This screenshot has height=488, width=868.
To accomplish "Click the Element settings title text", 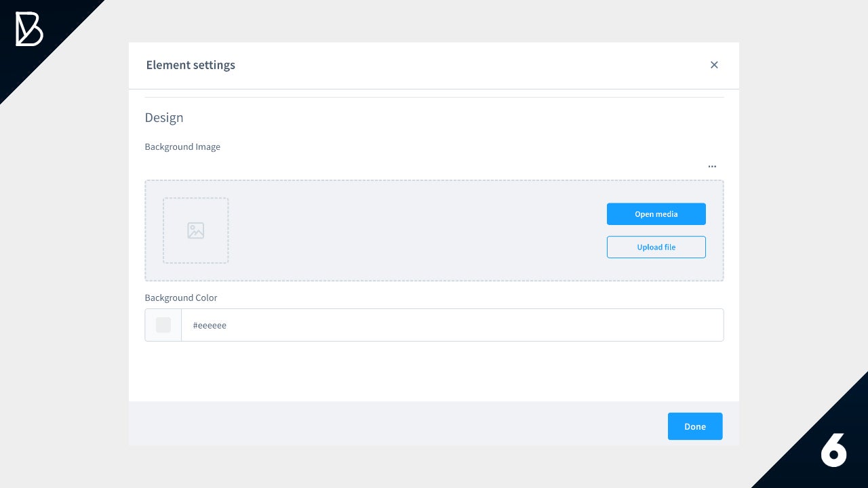I will click(191, 65).
